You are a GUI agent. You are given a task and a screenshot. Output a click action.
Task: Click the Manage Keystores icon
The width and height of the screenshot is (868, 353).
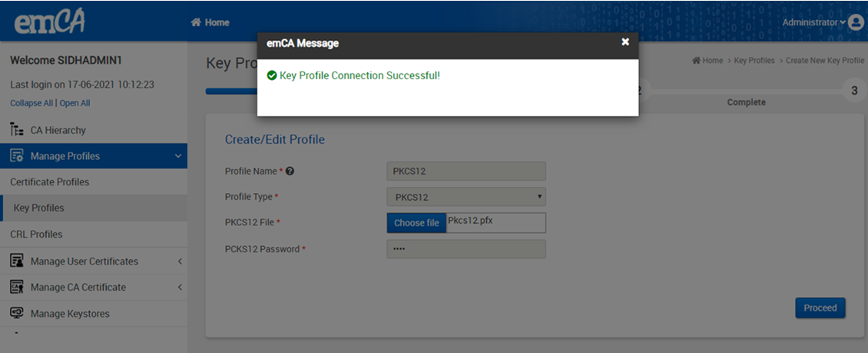pyautogui.click(x=16, y=314)
